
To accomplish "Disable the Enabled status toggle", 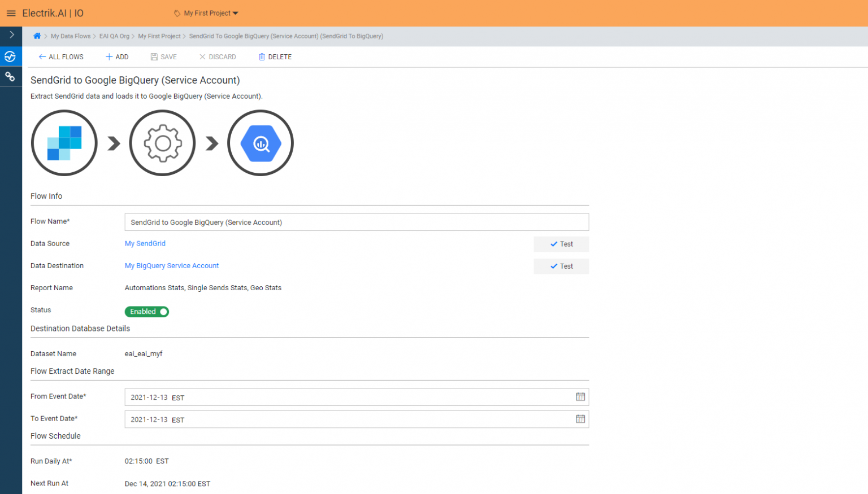I will (x=146, y=311).
